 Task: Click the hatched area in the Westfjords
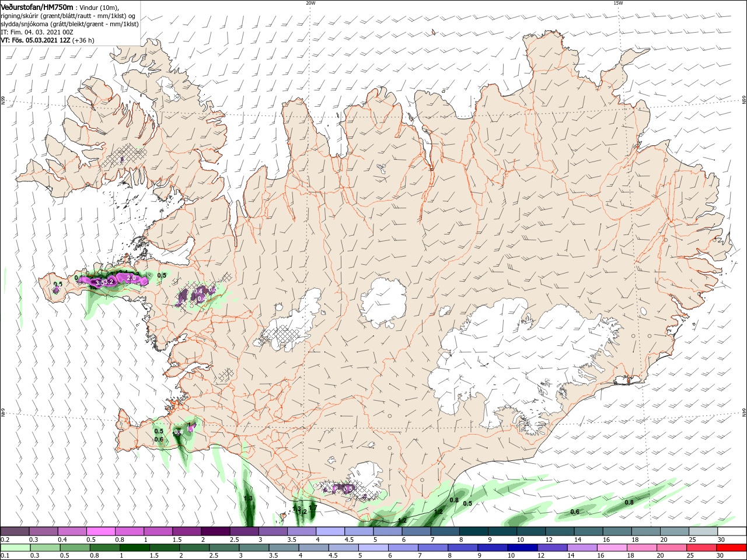click(124, 156)
